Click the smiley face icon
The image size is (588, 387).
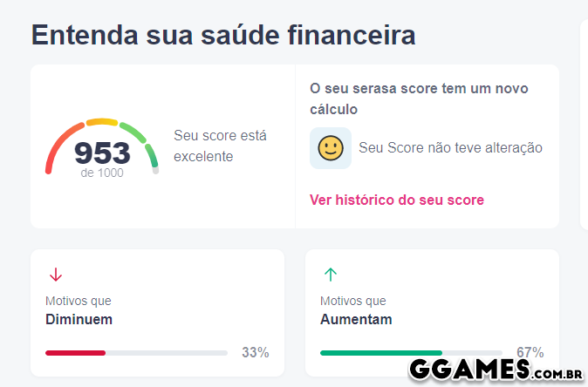(x=331, y=148)
